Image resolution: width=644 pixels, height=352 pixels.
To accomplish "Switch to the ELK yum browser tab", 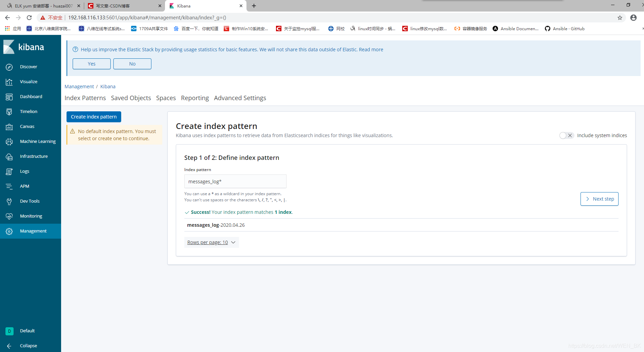I will tap(43, 6).
